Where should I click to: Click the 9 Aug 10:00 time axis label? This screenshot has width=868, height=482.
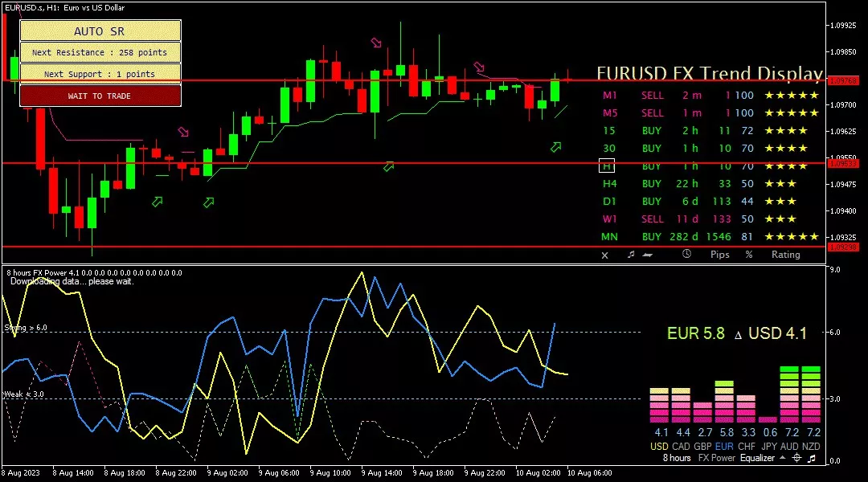click(x=330, y=473)
